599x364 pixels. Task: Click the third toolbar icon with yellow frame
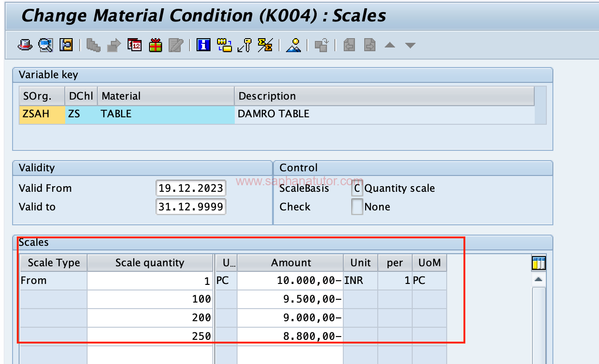66,45
